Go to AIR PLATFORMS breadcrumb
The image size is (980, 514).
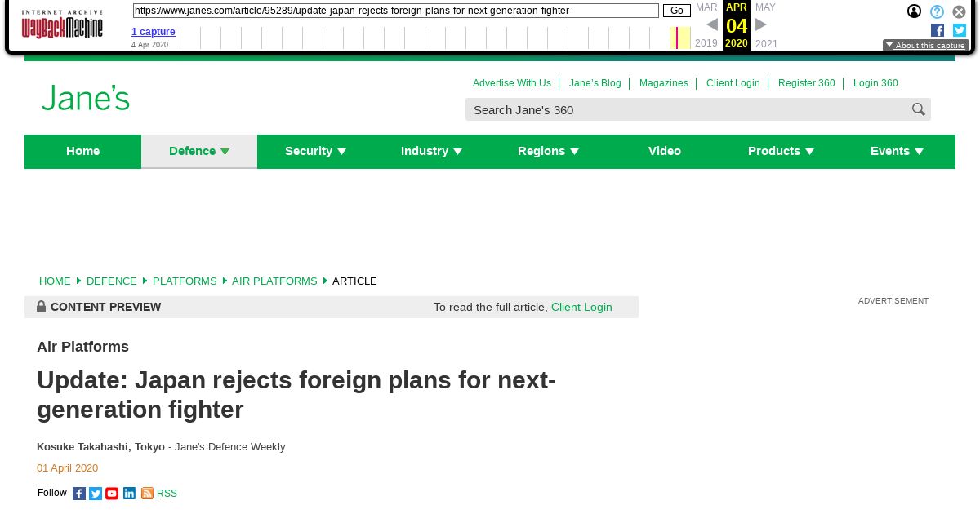(274, 281)
